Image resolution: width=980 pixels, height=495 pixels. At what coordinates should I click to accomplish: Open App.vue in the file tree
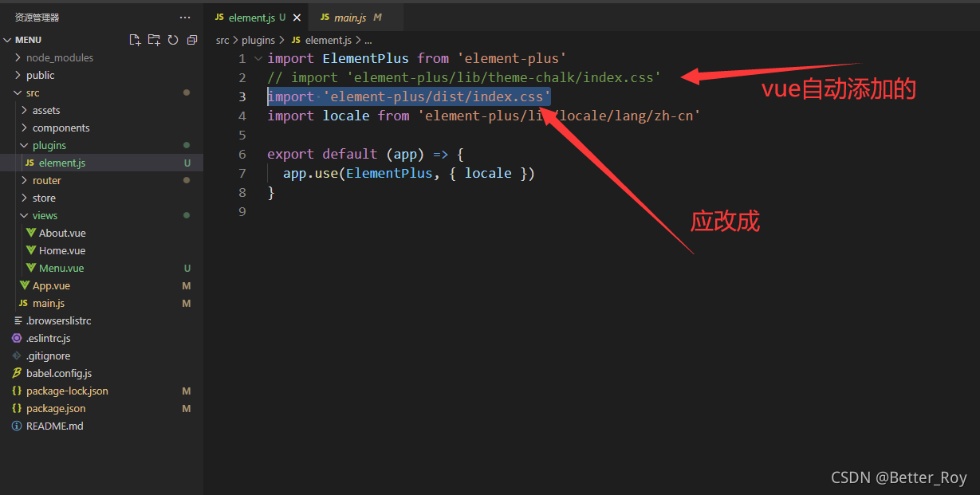tap(101, 285)
